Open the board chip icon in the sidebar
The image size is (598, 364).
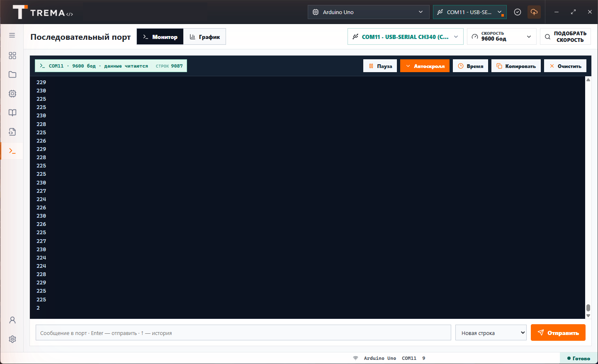coord(12,94)
